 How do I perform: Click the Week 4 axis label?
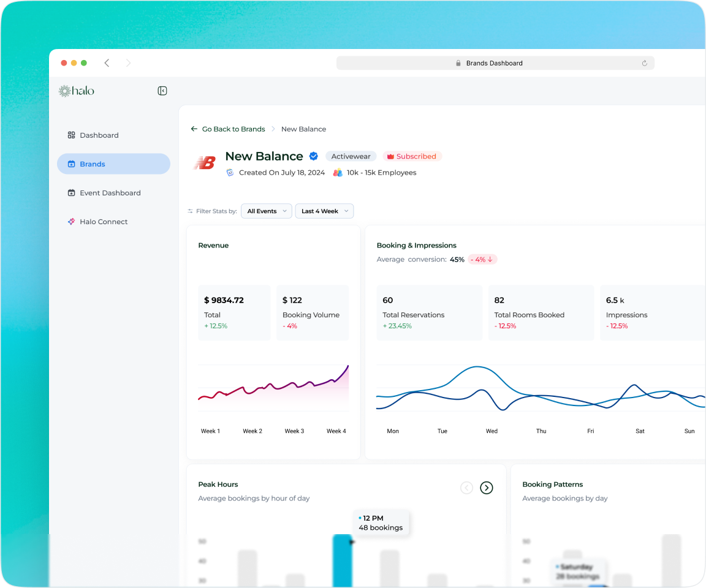(336, 431)
